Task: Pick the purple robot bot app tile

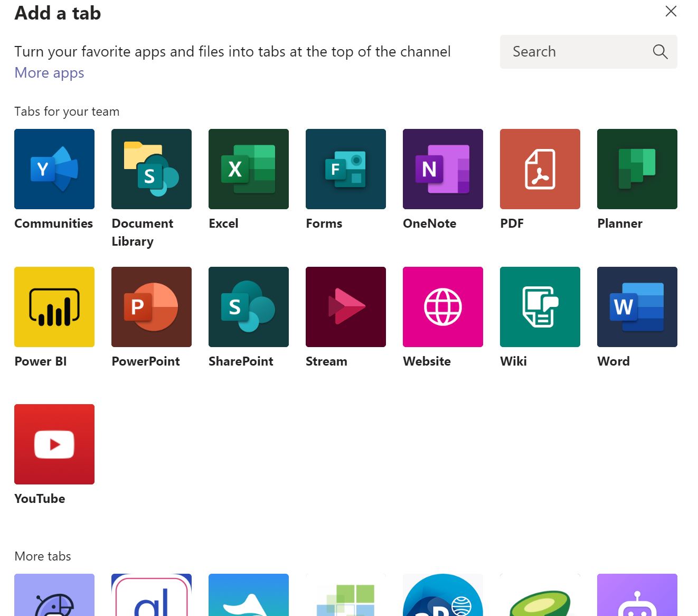Action: 637,595
